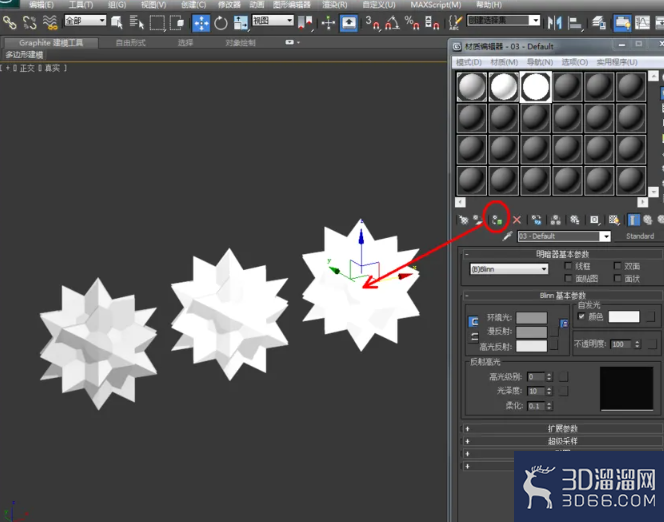Click Show Background in preview icon
Image resolution: width=664 pixels, height=522 pixels.
point(614,220)
